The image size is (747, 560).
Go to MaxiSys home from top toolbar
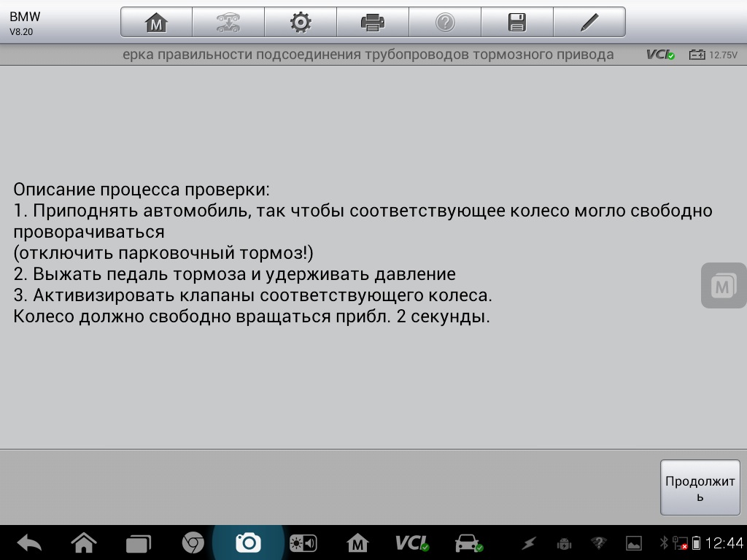pos(156,23)
